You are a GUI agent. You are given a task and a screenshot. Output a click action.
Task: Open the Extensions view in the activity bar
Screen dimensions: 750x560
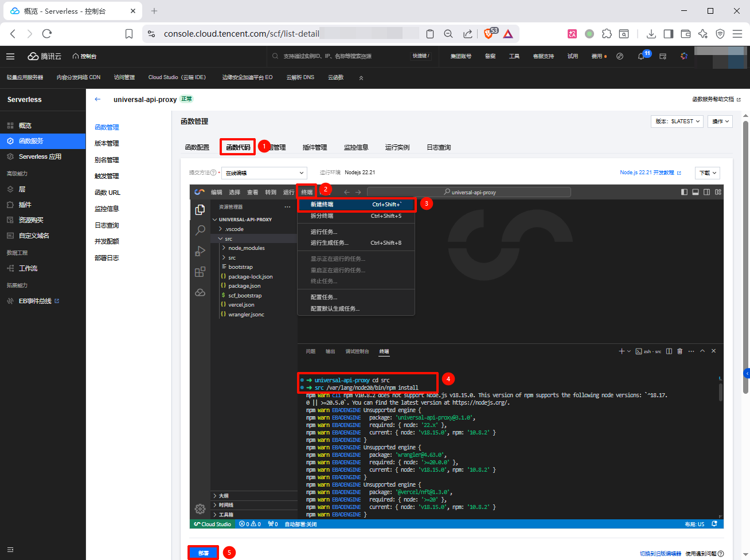[x=200, y=272]
